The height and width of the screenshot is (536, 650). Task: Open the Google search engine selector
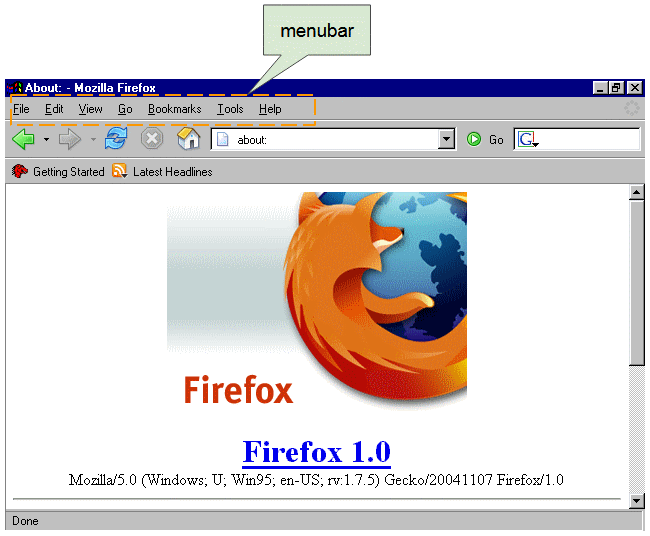point(529,139)
